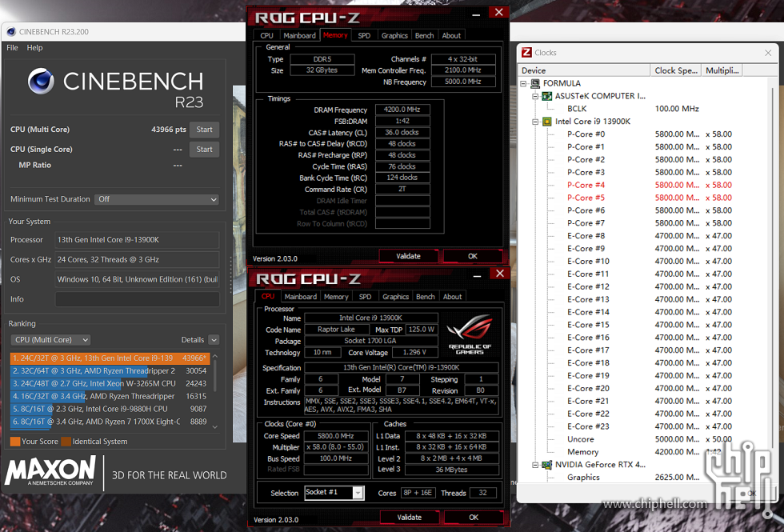784x532 pixels.
Task: Collapse the FORMULA root node
Action: [x=523, y=83]
